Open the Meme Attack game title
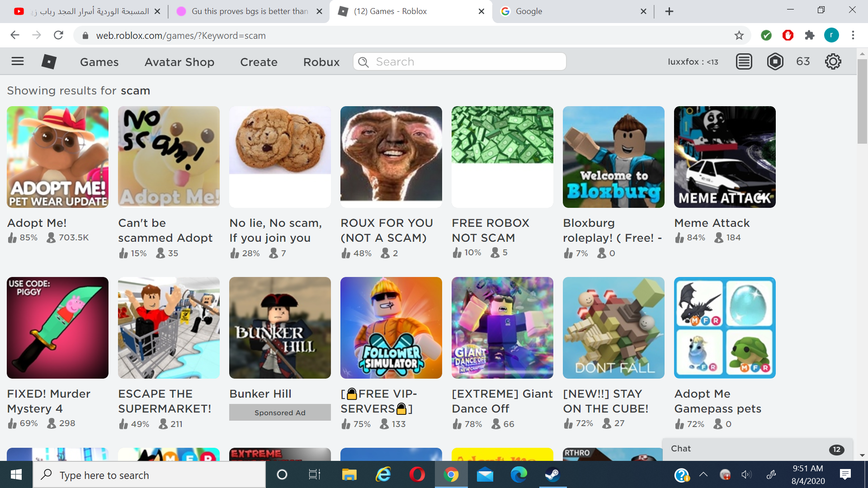Screen dimensions: 868x488 712,223
